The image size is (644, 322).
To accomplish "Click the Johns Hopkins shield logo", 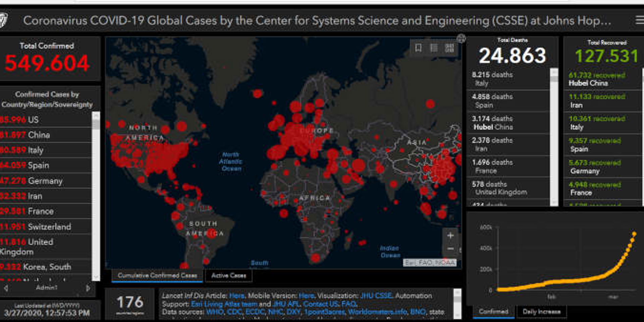I will [x=3, y=20].
